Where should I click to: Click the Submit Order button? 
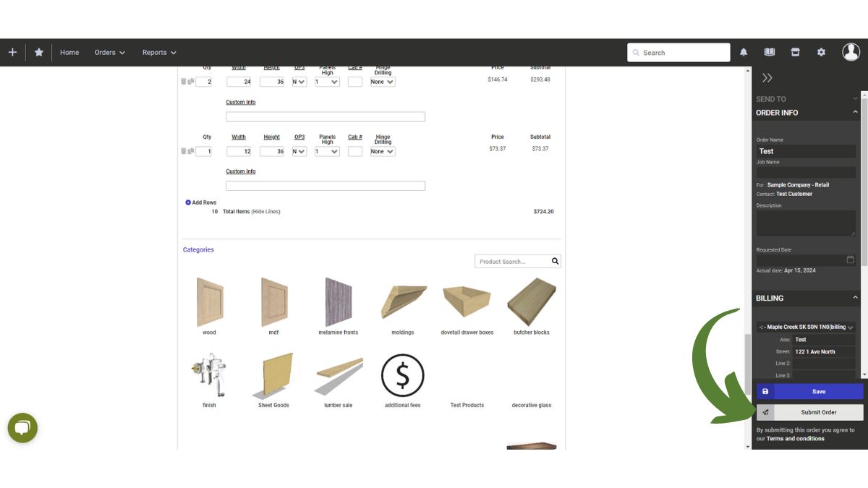(x=818, y=412)
